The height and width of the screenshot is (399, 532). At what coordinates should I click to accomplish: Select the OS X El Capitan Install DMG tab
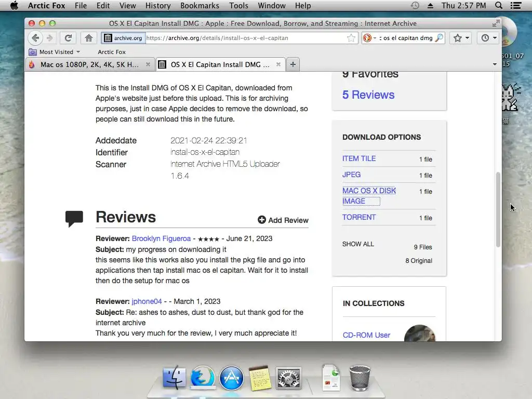[220, 64]
